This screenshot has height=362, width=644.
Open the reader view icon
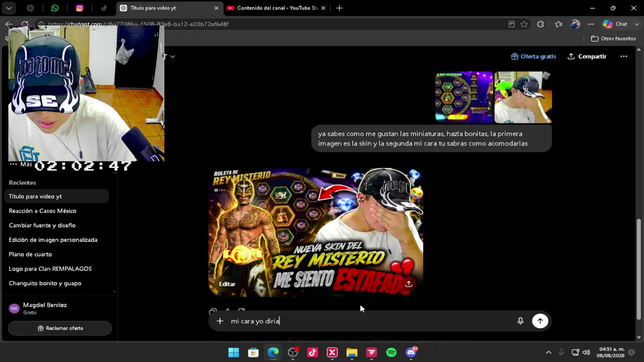[512, 24]
